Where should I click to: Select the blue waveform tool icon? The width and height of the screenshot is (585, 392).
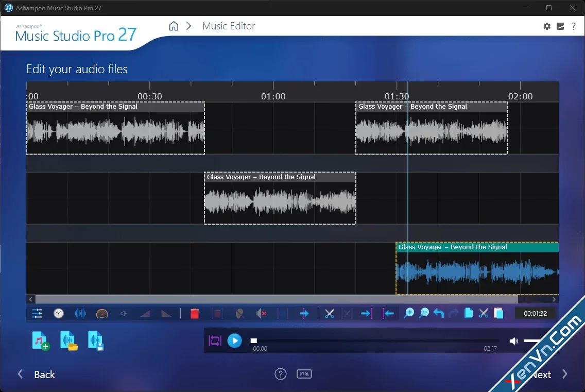(80, 313)
